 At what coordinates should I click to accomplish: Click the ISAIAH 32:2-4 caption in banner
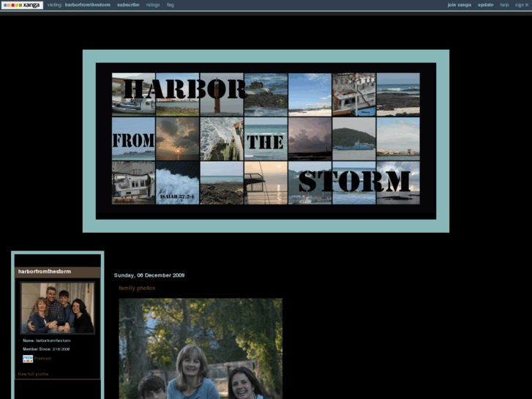pos(177,197)
